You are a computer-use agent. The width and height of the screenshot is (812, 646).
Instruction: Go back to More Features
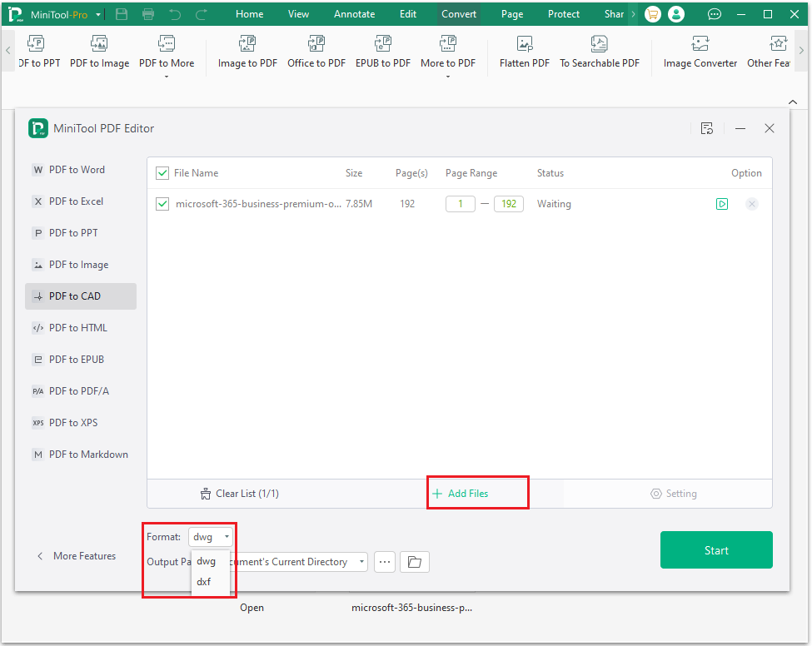(x=77, y=556)
